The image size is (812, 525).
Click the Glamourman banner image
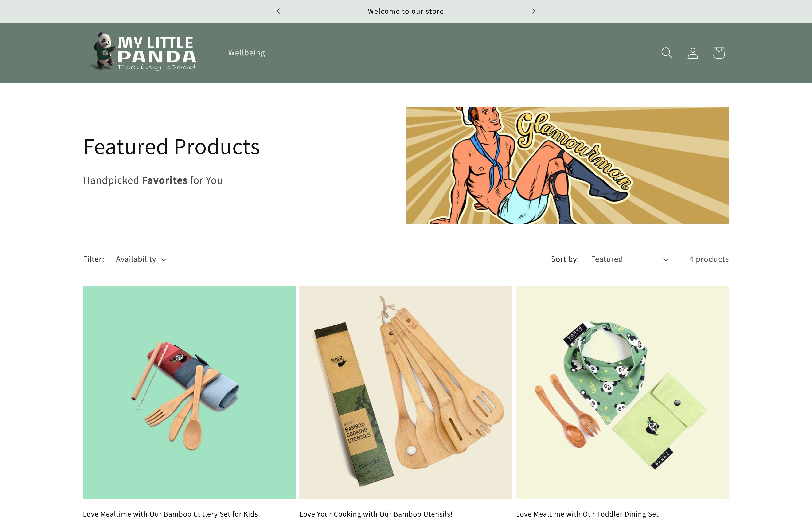(567, 165)
